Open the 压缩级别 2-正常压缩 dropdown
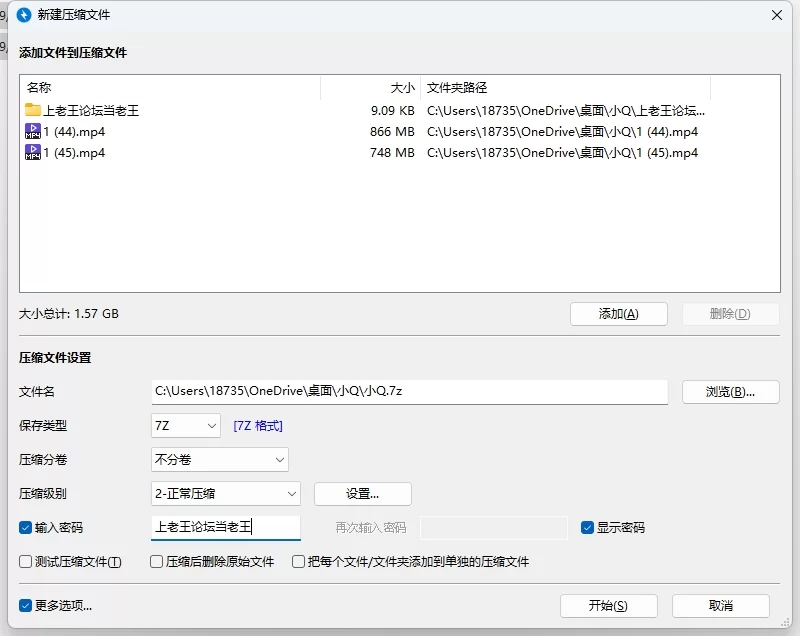The width and height of the screenshot is (800, 636). (226, 494)
